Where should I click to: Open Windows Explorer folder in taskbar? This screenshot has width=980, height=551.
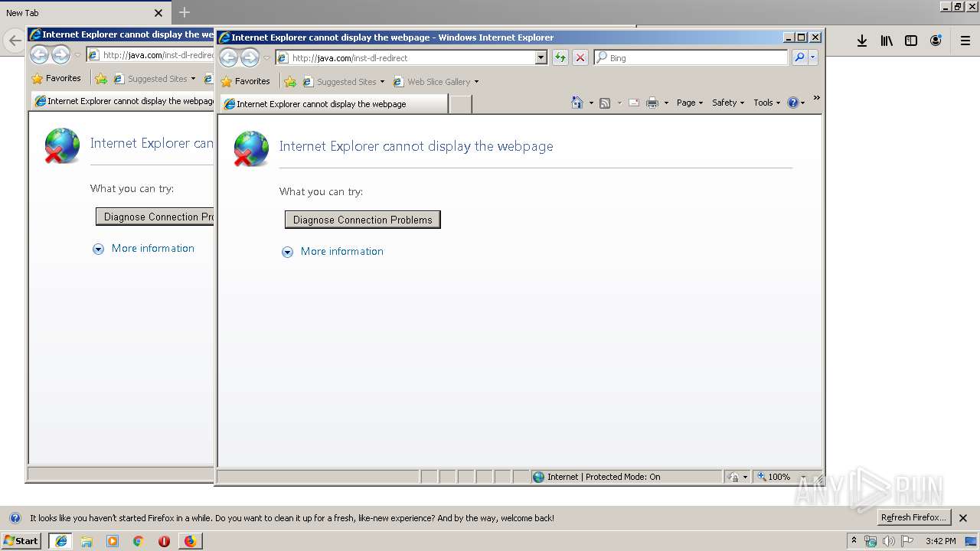pyautogui.click(x=87, y=540)
